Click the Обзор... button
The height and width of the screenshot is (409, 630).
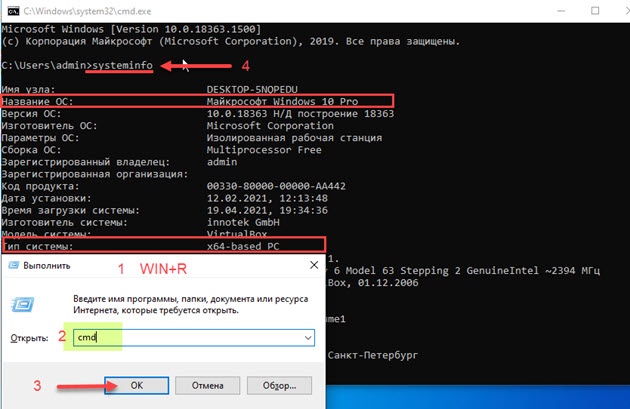[x=279, y=386]
